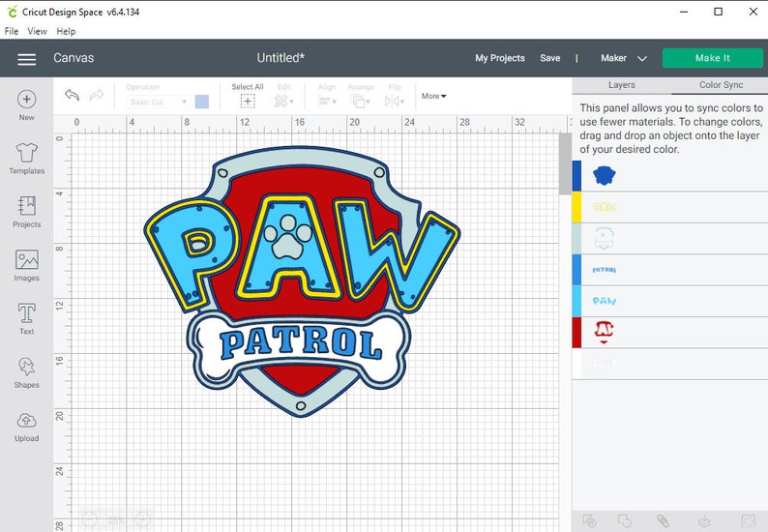Open My Projects link
Screen dimensions: 768x532
[500, 58]
